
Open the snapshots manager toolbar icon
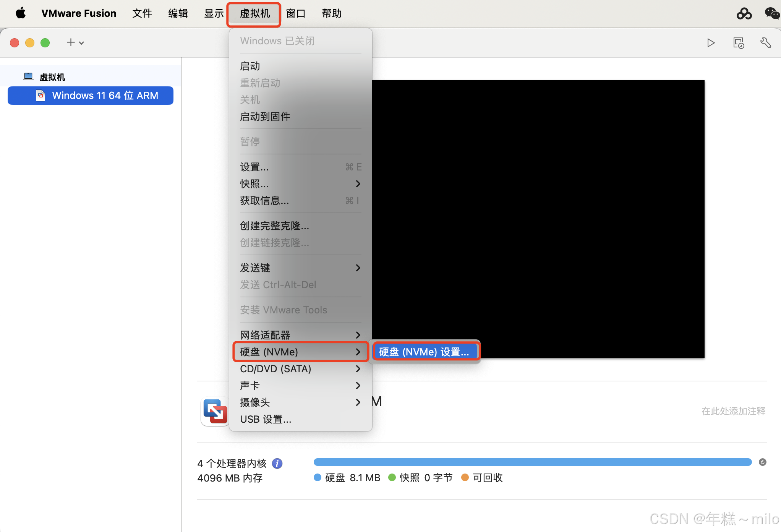point(738,43)
